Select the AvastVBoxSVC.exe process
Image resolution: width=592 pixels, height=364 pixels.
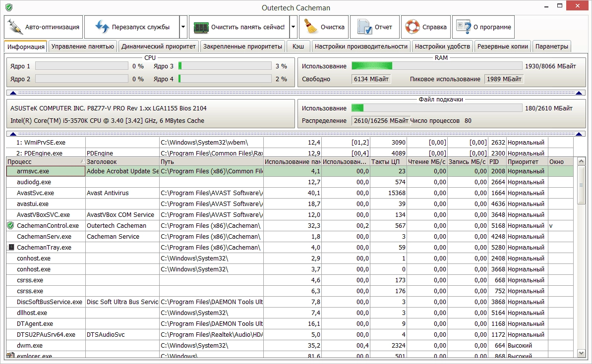tap(290, 215)
